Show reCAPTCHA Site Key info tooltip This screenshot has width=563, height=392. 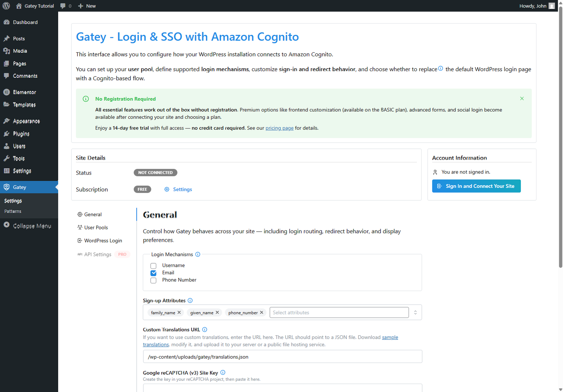[223, 372]
